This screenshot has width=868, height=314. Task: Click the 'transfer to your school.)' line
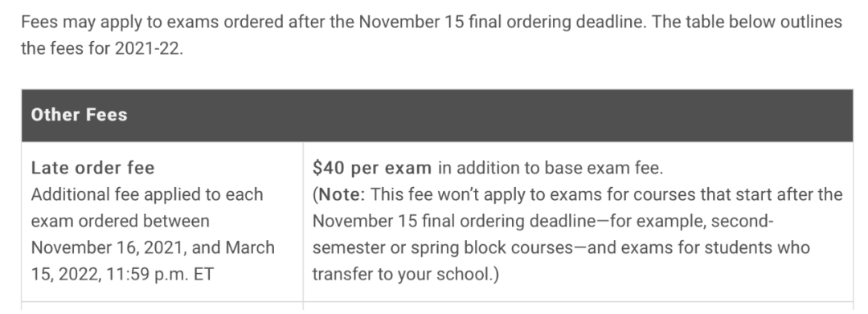(x=406, y=274)
